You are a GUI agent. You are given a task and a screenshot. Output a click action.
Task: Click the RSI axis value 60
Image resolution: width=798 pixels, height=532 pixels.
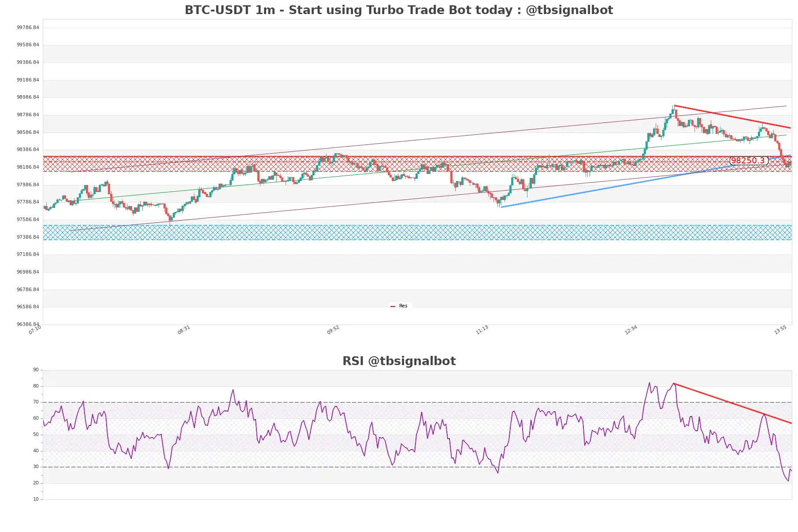click(36, 418)
